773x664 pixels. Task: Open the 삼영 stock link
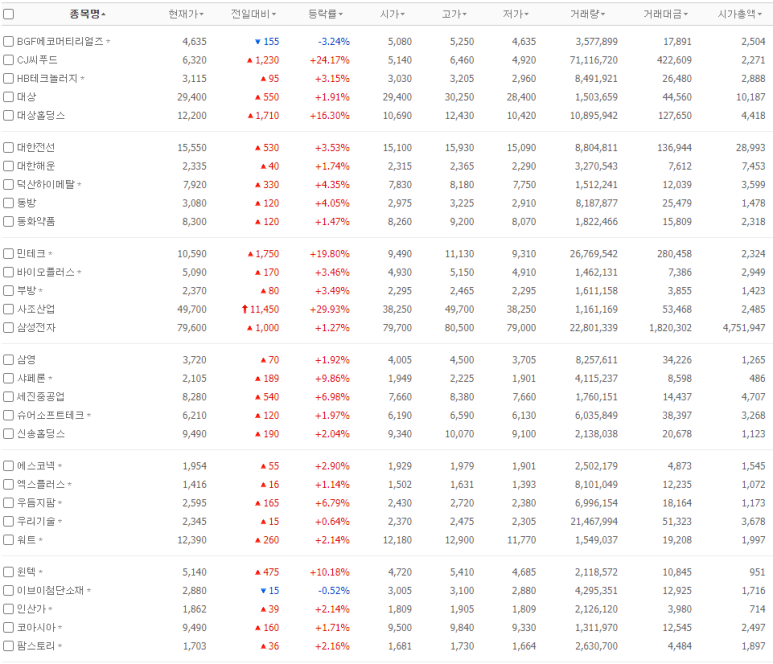(27, 360)
